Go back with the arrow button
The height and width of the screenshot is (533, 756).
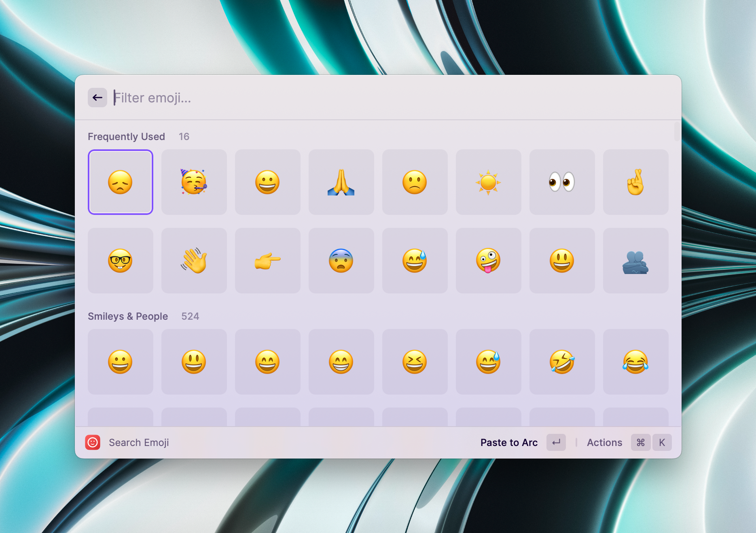coord(97,98)
